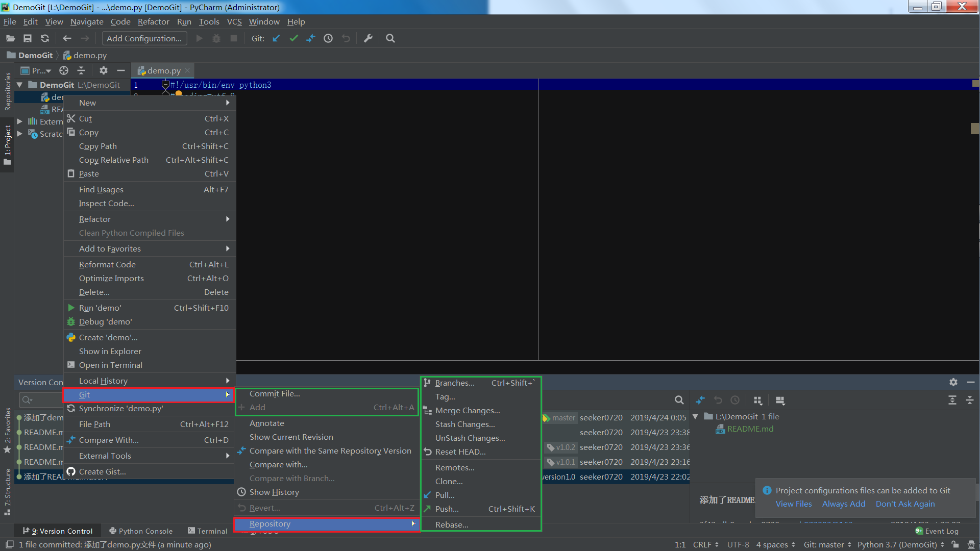Viewport: 980px width, 551px height.
Task: Click the scroll from source target icon
Action: click(x=64, y=70)
